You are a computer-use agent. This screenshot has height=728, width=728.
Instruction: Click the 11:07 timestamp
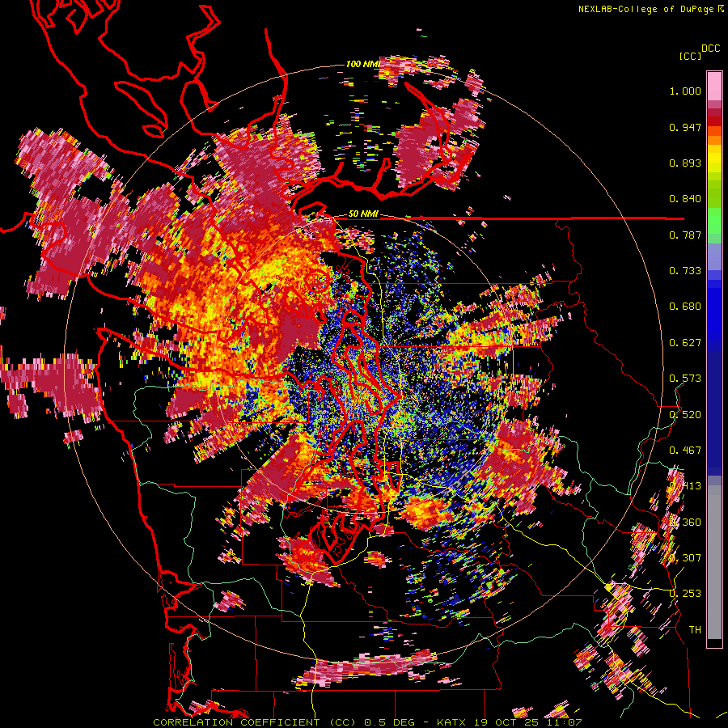[563, 722]
